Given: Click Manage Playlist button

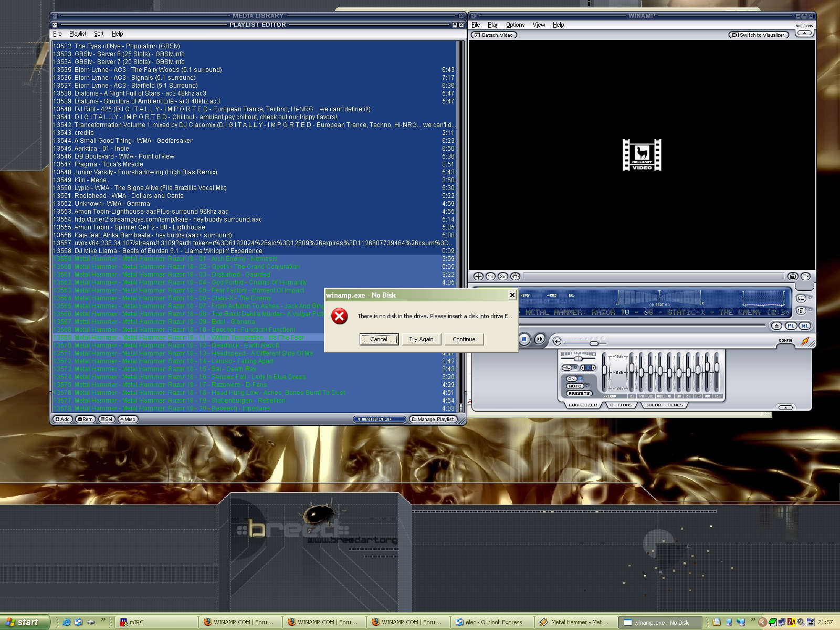Looking at the screenshot, I should [x=433, y=419].
